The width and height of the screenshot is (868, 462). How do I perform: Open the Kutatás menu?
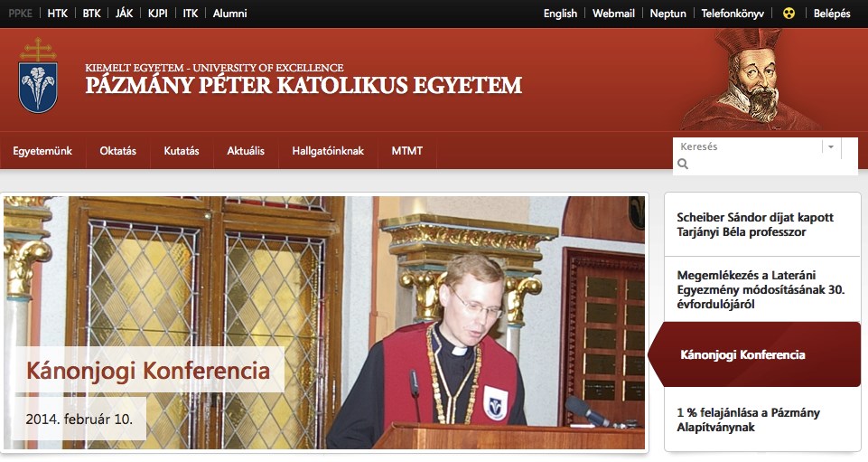pos(182,151)
